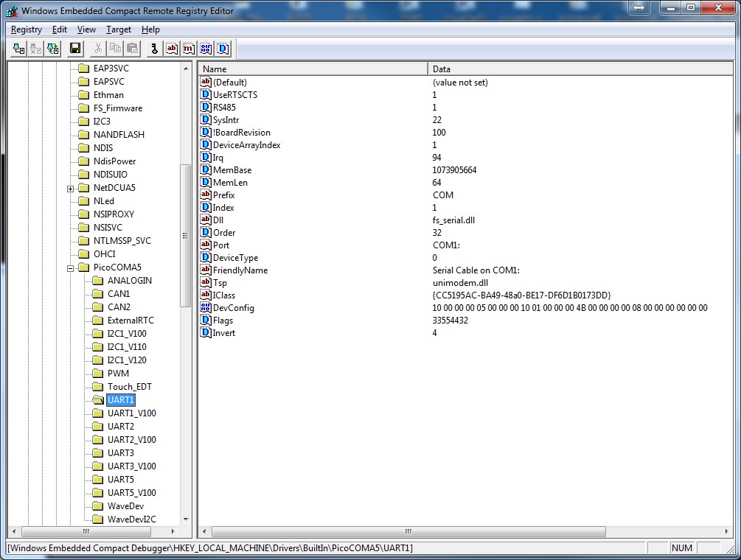Viewport: 741px width, 560px height.
Task: Click the string icon beside (Default)
Action: [x=206, y=83]
